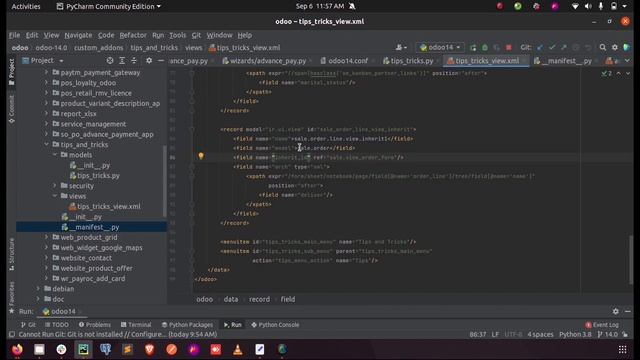Switch to wizards/advance_pay.py editor tab
640x360 pixels.
(x=264, y=61)
